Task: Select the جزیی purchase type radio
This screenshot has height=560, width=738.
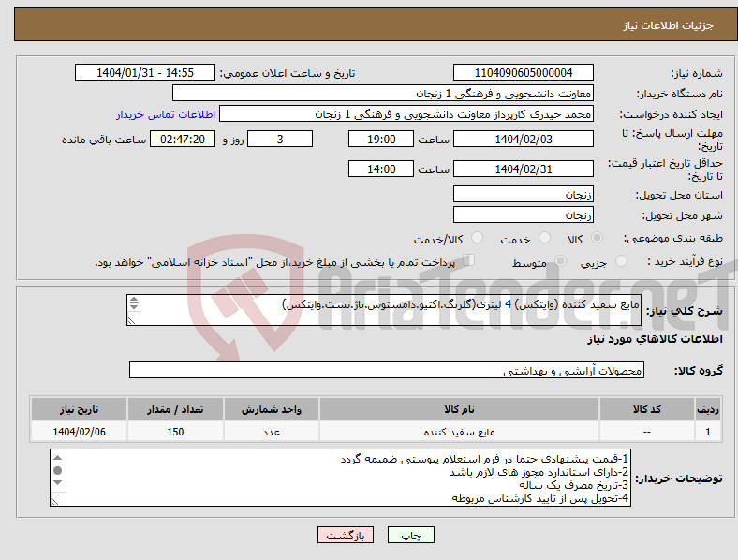Action: tap(621, 261)
